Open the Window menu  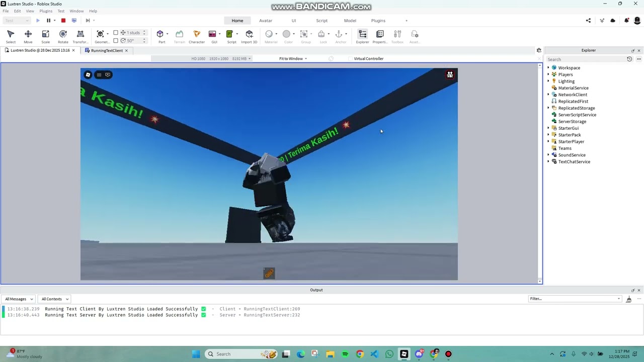pos(76,11)
